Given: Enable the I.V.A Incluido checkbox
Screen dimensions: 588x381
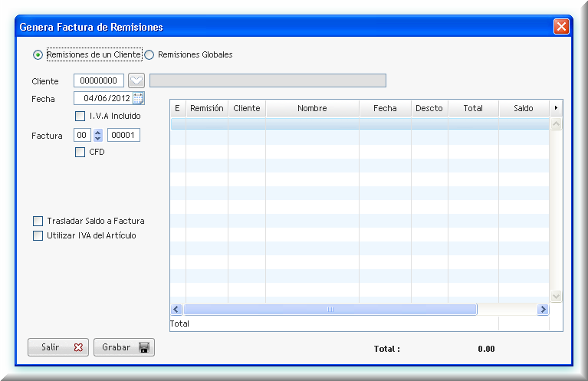Looking at the screenshot, I should click(80, 116).
